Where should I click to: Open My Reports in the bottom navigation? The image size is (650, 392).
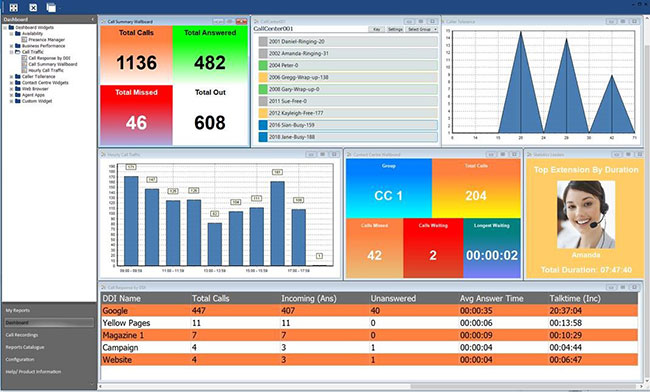coord(18,310)
